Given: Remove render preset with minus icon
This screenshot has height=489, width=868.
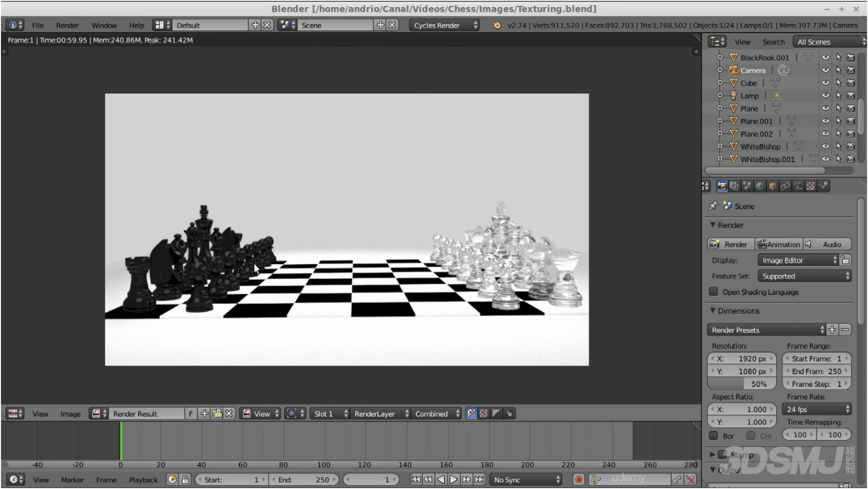Looking at the screenshot, I should (x=845, y=329).
